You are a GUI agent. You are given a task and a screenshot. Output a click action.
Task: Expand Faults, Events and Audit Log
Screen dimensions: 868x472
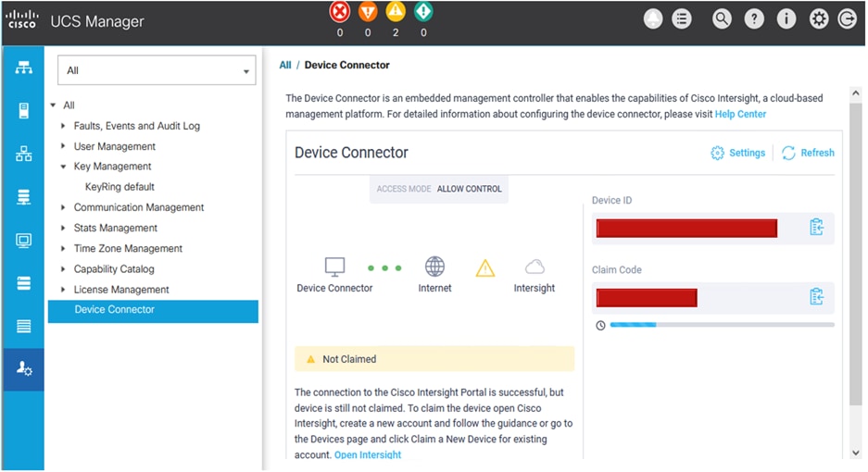coord(63,126)
